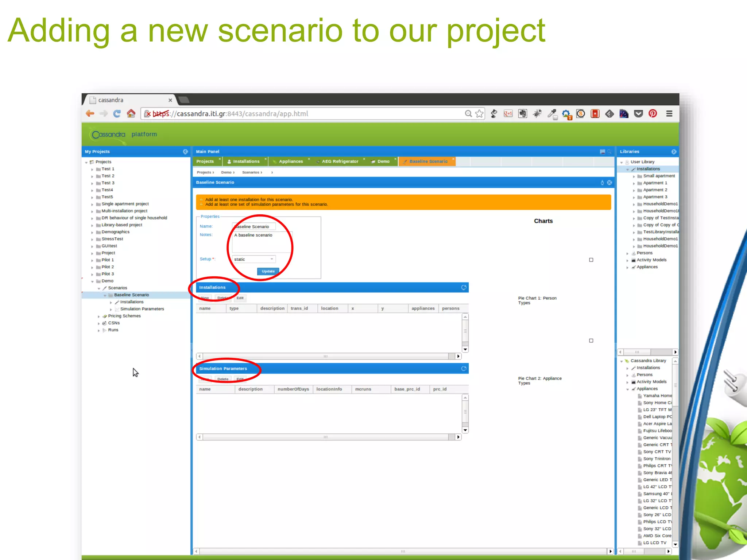Select Dell Laptop PC appliance
Screen dimensions: 747x560
pos(657,417)
